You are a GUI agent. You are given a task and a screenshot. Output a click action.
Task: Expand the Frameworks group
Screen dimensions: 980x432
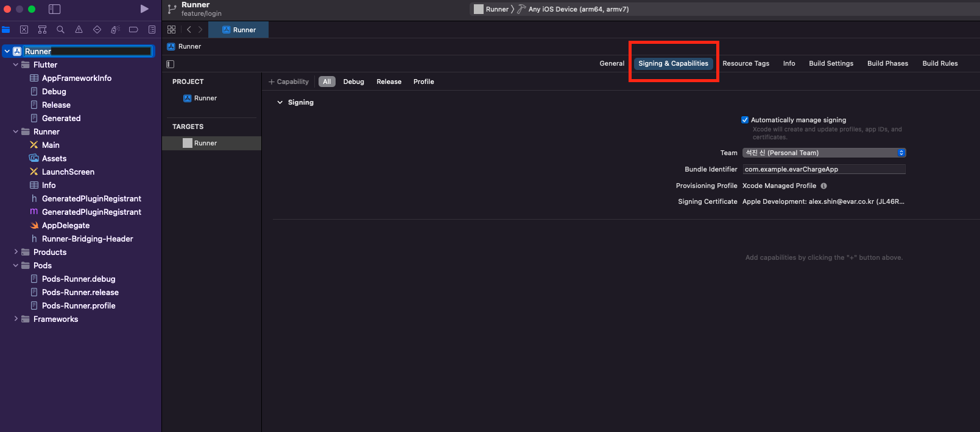coord(15,319)
